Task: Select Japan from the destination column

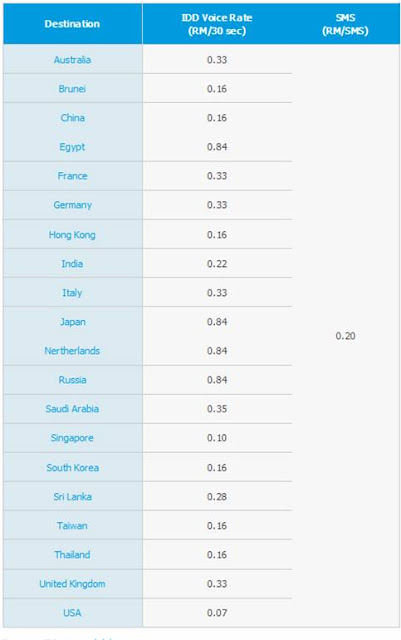Action: pos(73,322)
